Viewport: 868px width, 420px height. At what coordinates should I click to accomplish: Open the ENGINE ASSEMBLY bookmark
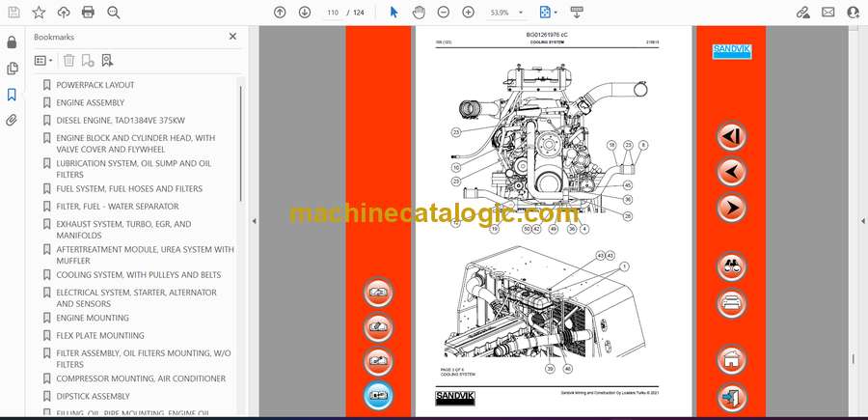pyautogui.click(x=91, y=102)
